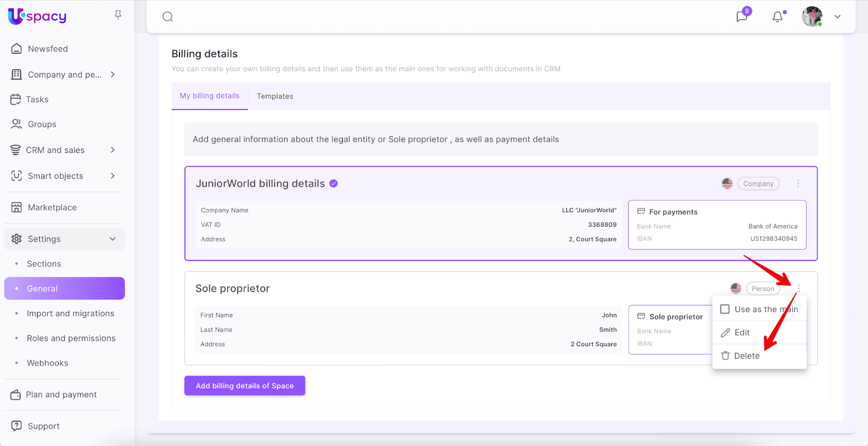
Task: Open the chat messages icon
Action: [x=742, y=17]
